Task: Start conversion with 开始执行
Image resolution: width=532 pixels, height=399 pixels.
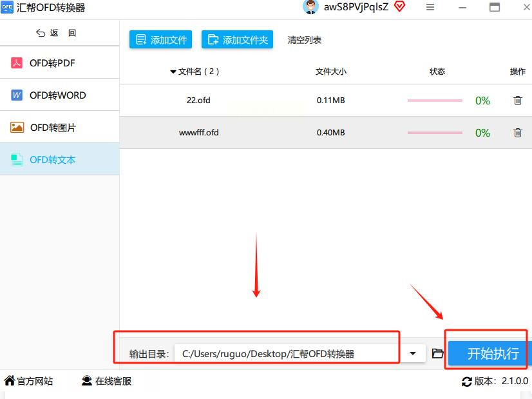Action: click(x=490, y=353)
